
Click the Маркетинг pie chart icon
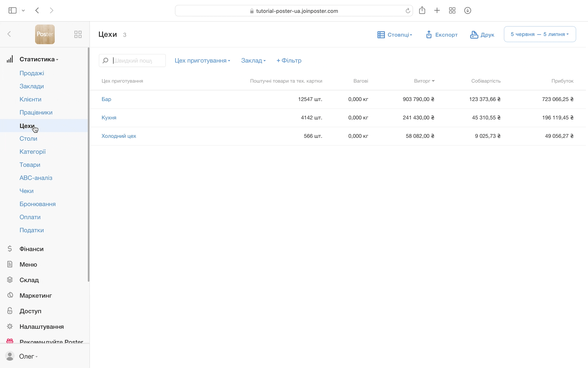pyautogui.click(x=10, y=295)
